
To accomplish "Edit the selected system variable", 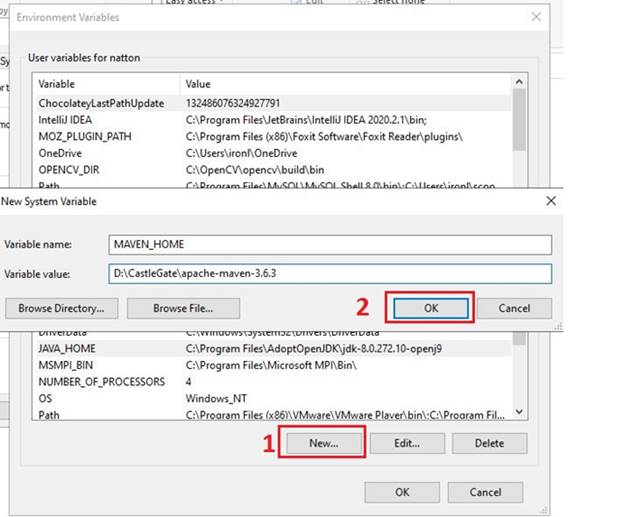I will click(x=407, y=443).
